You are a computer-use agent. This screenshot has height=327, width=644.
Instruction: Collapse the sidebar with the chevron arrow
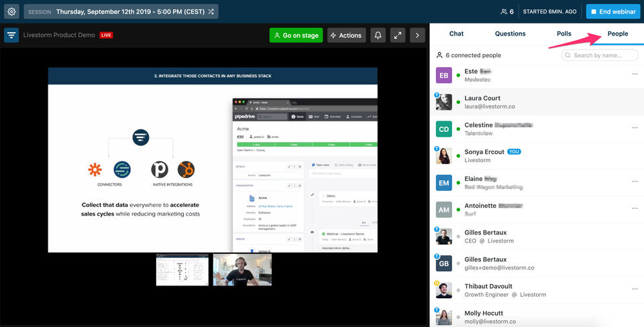tap(417, 36)
